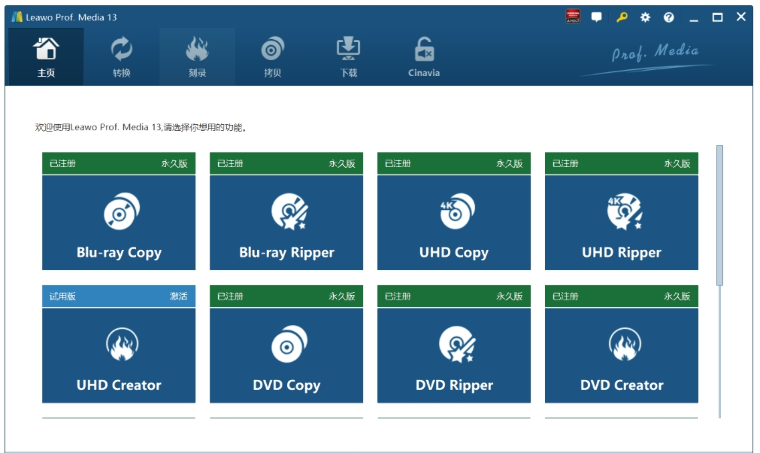
Task: Click 激活 link on UHD Creator tile
Action: 178,296
